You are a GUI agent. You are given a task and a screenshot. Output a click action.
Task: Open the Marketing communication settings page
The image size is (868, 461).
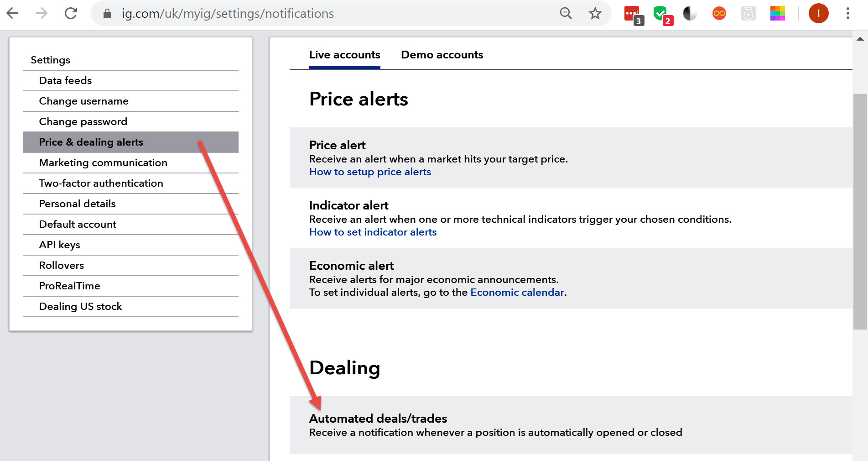pos(103,163)
